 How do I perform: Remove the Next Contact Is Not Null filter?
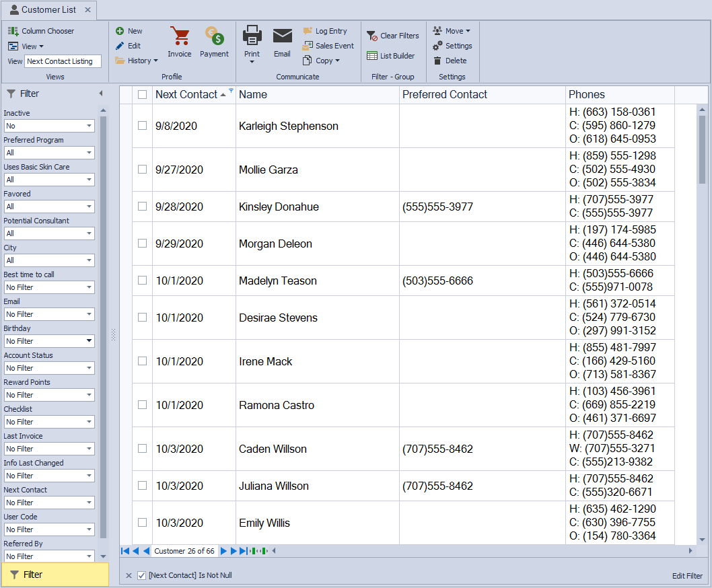pyautogui.click(x=129, y=575)
